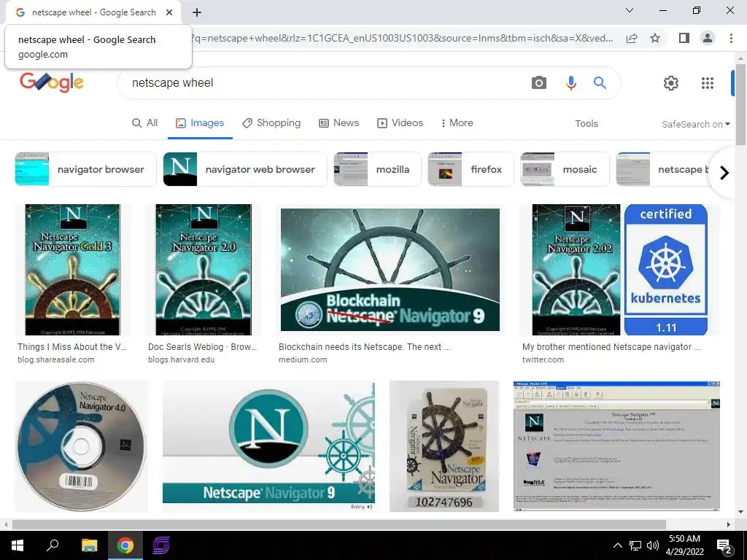The width and height of the screenshot is (747, 560).
Task: Open the Tools filter options
Action: coord(586,124)
